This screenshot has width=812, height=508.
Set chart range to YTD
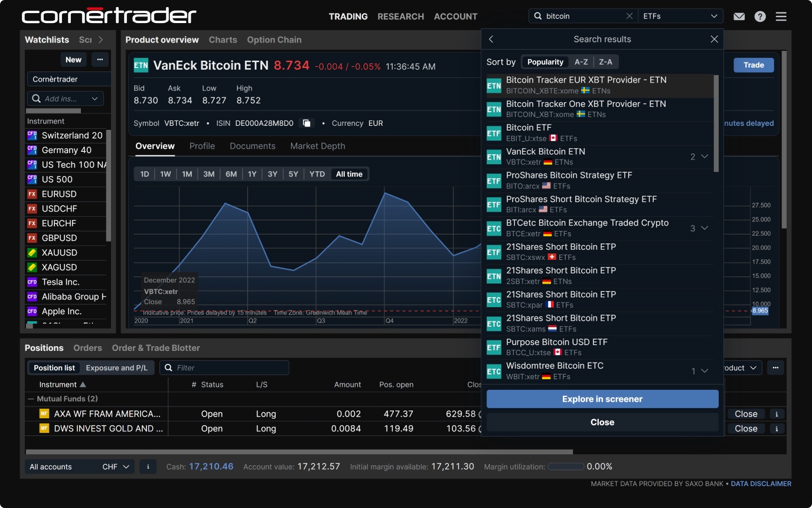(317, 174)
